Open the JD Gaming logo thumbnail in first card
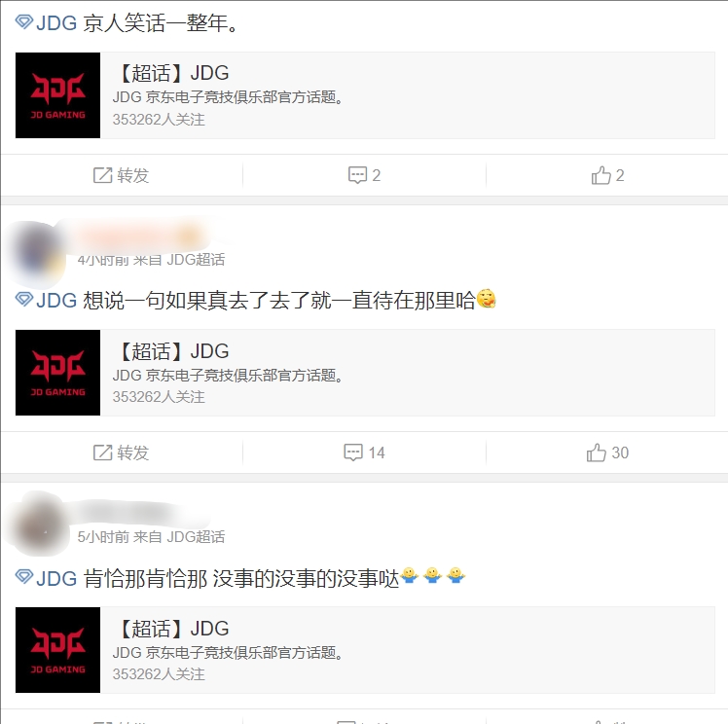The image size is (728, 724). [x=57, y=95]
